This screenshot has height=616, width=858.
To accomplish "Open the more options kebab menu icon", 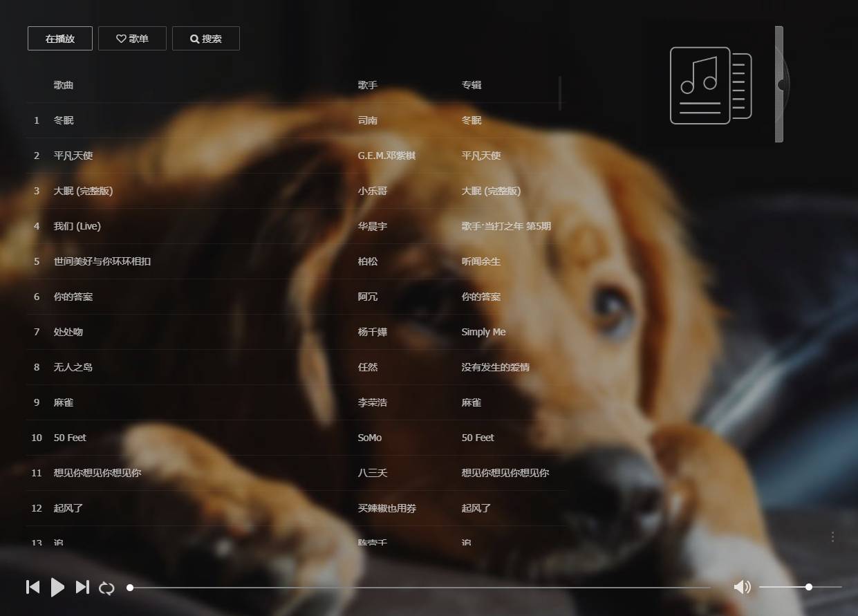I will (x=832, y=536).
